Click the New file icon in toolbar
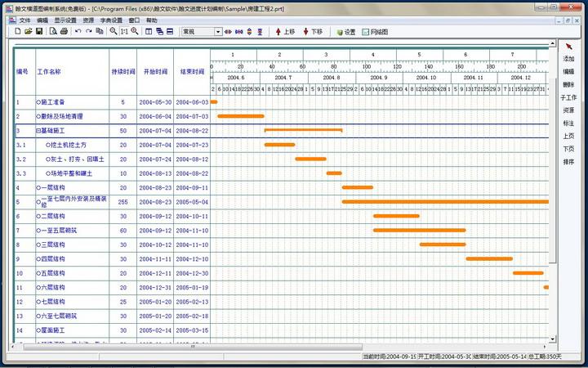Image resolution: width=588 pixels, height=368 pixels. (x=18, y=32)
